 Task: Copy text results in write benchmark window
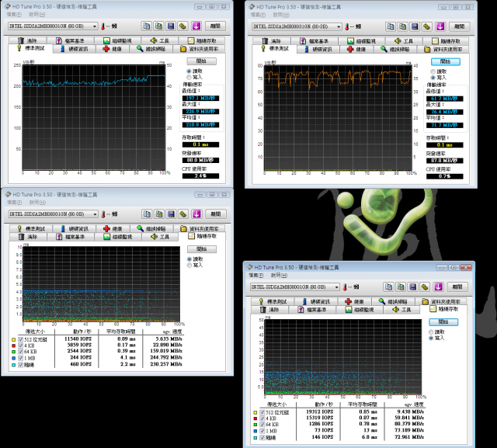click(x=391, y=26)
